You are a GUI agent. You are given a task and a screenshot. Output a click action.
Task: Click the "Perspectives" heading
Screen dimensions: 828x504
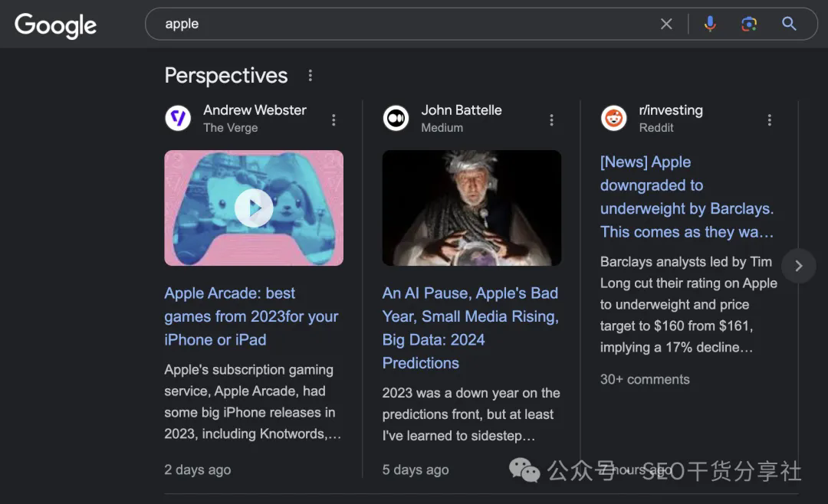click(x=226, y=76)
